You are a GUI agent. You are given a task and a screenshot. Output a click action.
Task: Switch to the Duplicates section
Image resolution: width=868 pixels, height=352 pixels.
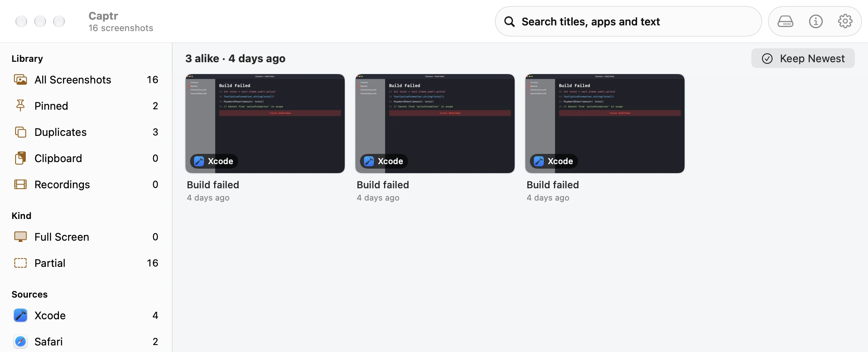click(x=86, y=132)
